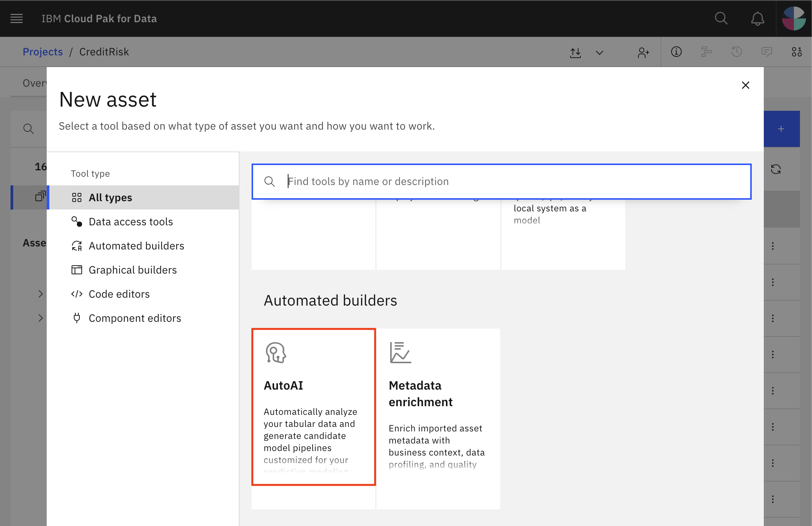Select the Automated builders filter

136,245
